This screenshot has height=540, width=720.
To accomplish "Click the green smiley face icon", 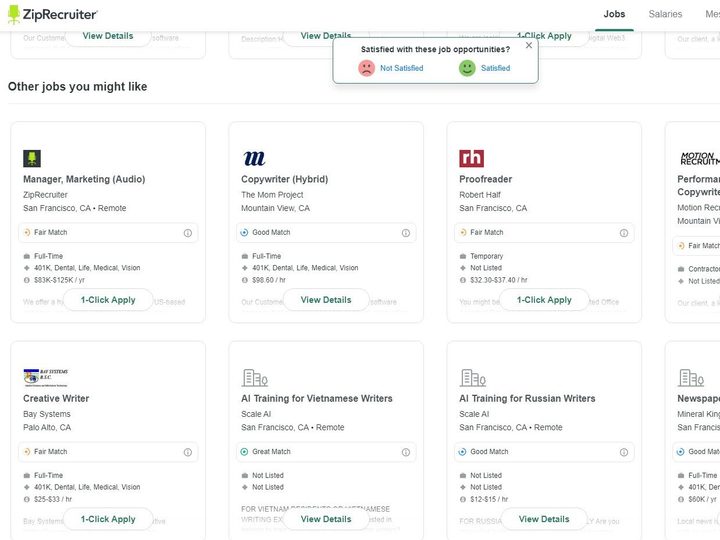I will 467,68.
